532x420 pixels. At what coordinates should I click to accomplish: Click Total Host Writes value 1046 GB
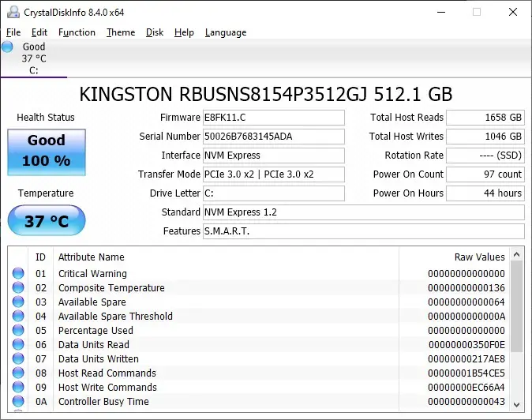[x=485, y=137]
